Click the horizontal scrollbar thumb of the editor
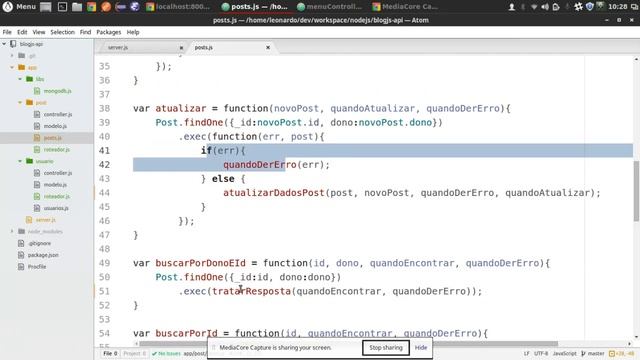This screenshot has width=640, height=360. pyautogui.click(x=348, y=344)
